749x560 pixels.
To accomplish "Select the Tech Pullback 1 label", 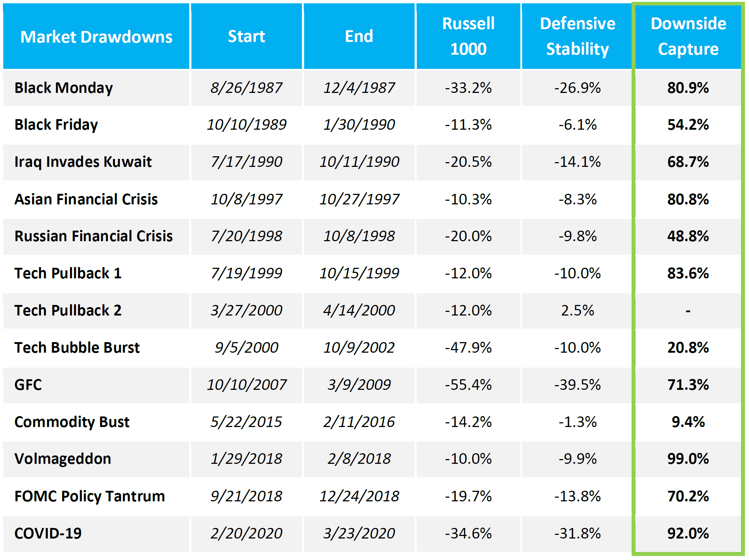I will (x=68, y=273).
